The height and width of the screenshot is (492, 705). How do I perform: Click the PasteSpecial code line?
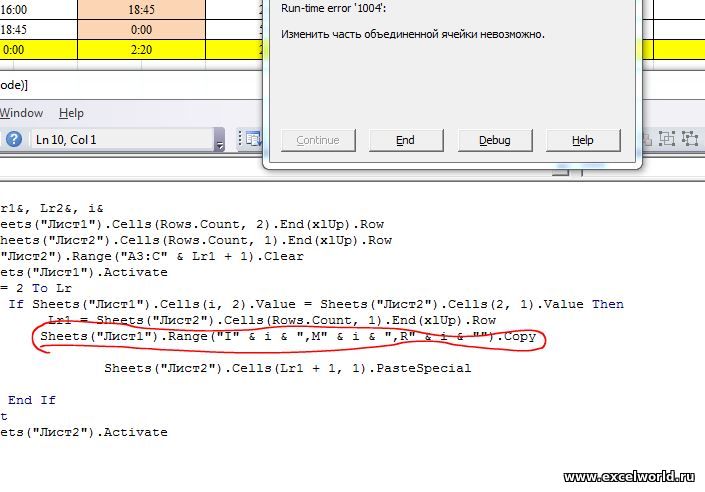tap(287, 368)
